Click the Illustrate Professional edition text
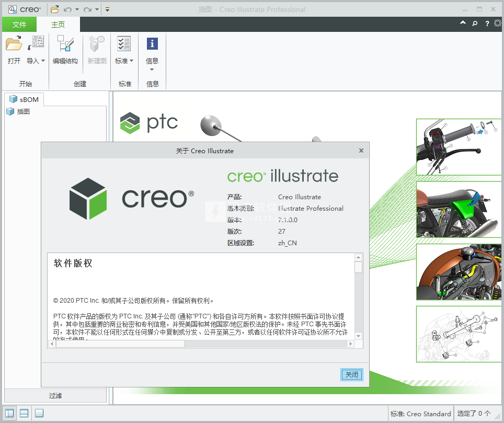Viewport: 504px width, 423px height. pyautogui.click(x=311, y=208)
